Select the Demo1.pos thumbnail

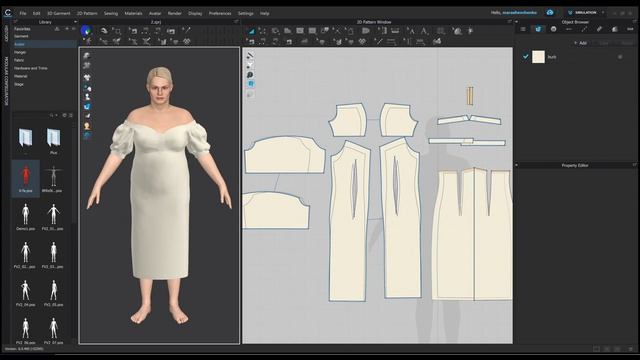tap(25, 216)
